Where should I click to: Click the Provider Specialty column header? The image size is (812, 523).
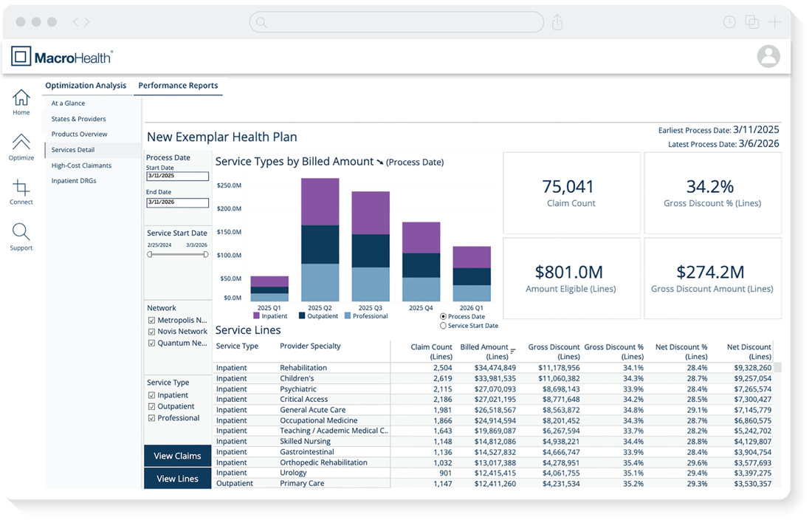pyautogui.click(x=310, y=346)
